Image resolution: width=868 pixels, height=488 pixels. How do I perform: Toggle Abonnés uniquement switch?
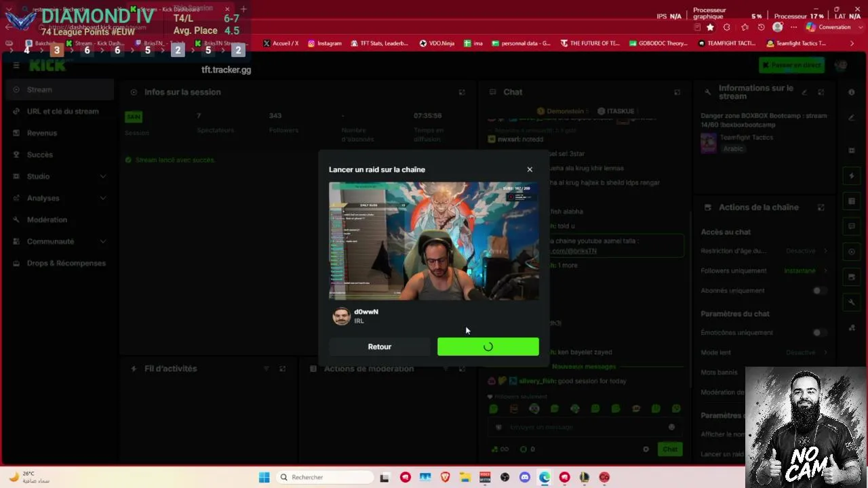click(819, 291)
